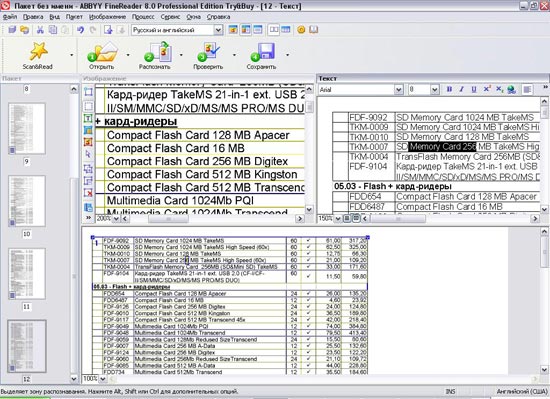
Task: Click the delete block icon with red X
Action: tap(88, 192)
